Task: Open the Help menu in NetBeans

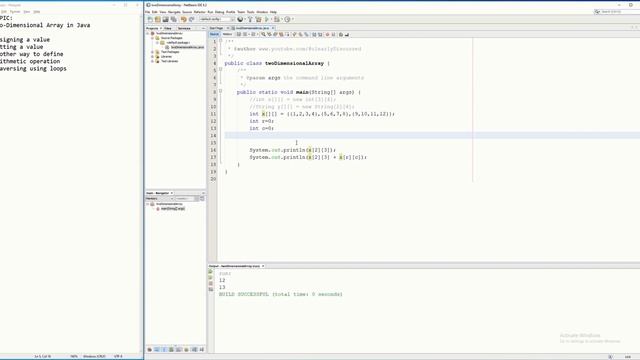Action: pos(273,12)
